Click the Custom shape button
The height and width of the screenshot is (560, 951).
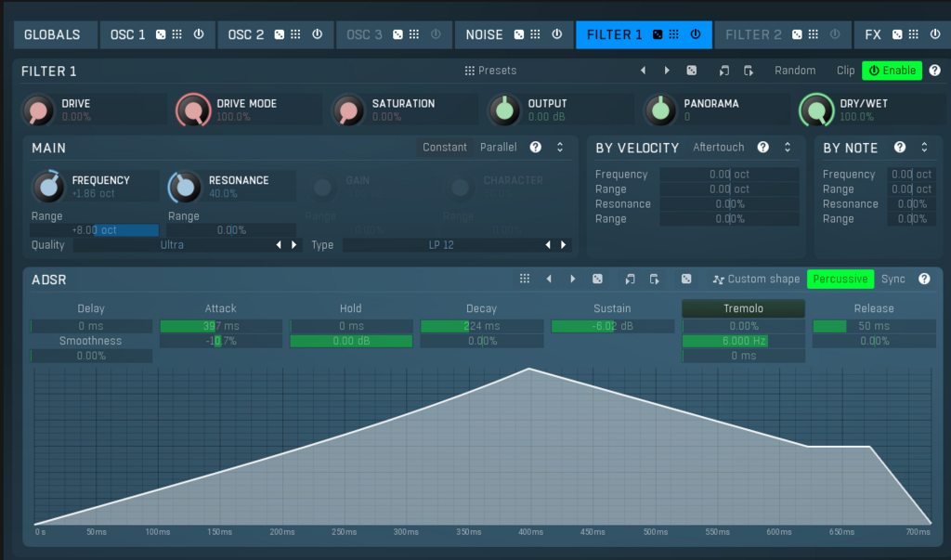tap(756, 279)
